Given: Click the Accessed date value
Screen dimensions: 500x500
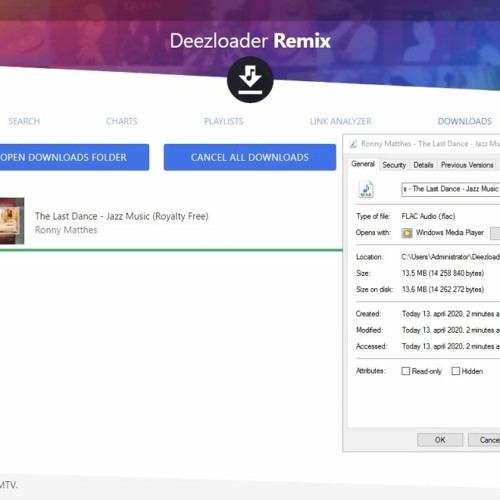Looking at the screenshot, I should coord(451,346).
